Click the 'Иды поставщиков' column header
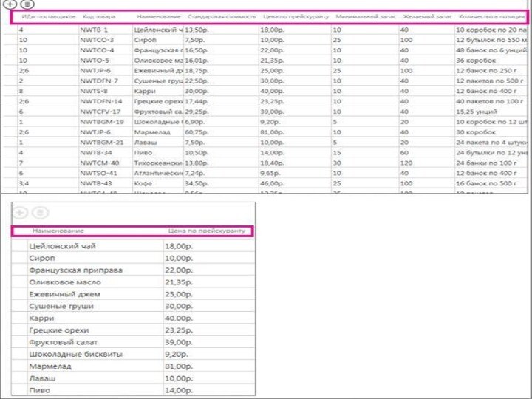 click(x=49, y=16)
